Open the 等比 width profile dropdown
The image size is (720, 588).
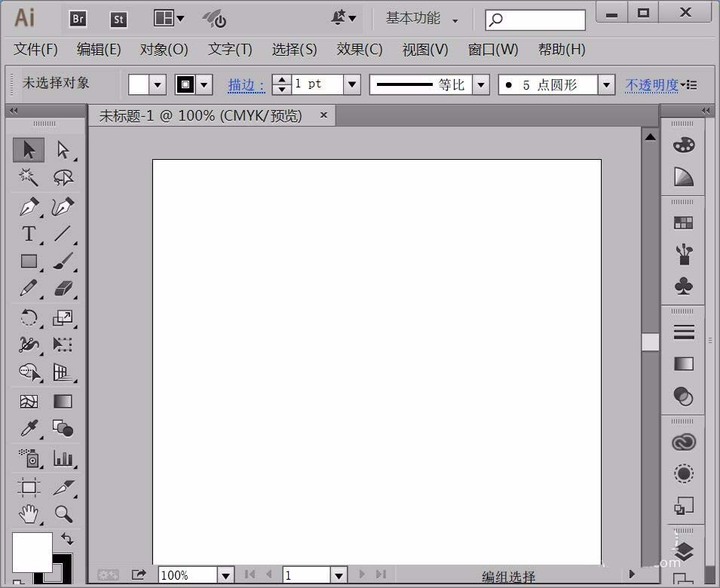click(x=481, y=85)
